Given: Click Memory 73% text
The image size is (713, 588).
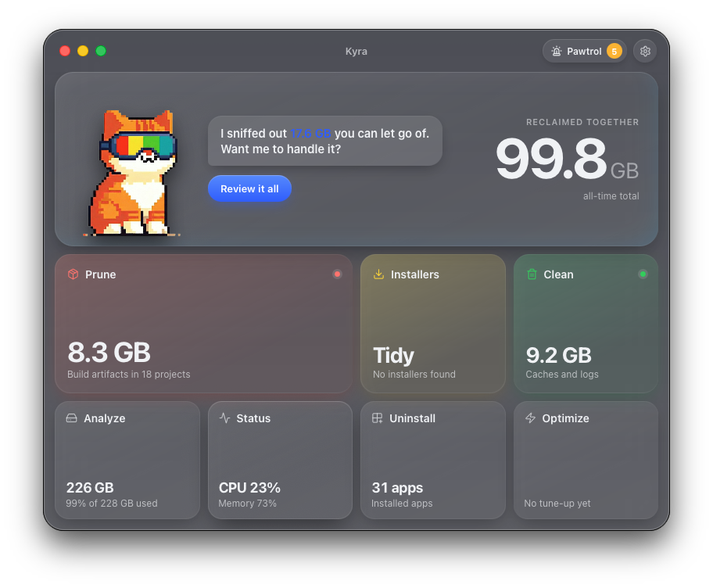Looking at the screenshot, I should pyautogui.click(x=247, y=504).
